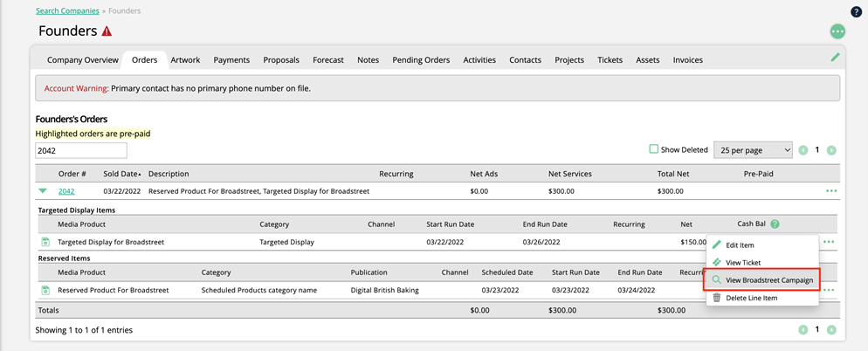Open the order 2042 row ellipsis menu
The height and width of the screenshot is (351, 868).
click(x=830, y=190)
